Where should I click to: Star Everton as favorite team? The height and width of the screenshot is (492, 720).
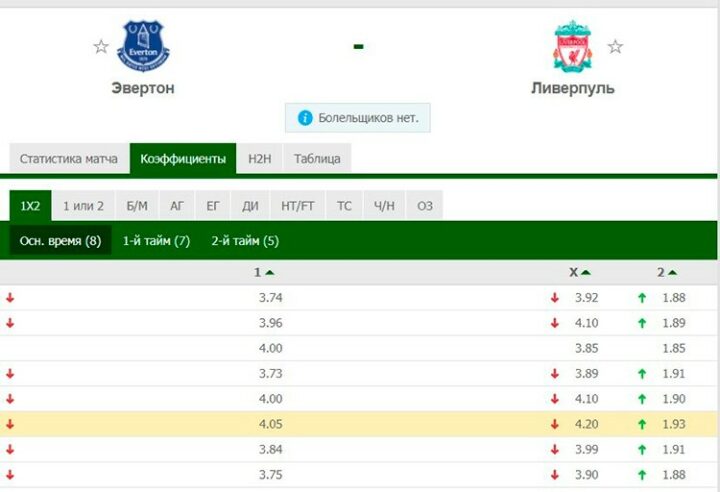click(x=100, y=46)
